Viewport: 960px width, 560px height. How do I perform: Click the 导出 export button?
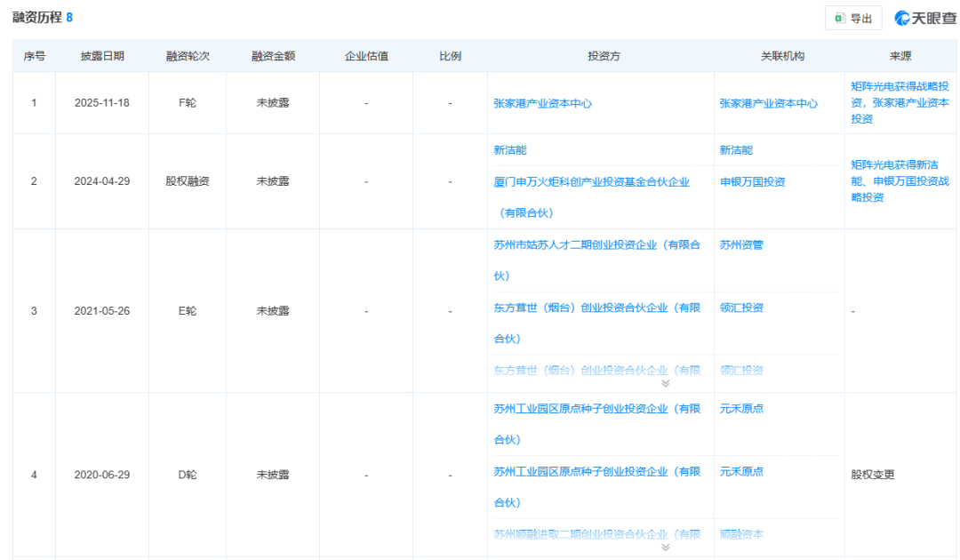coord(853,18)
